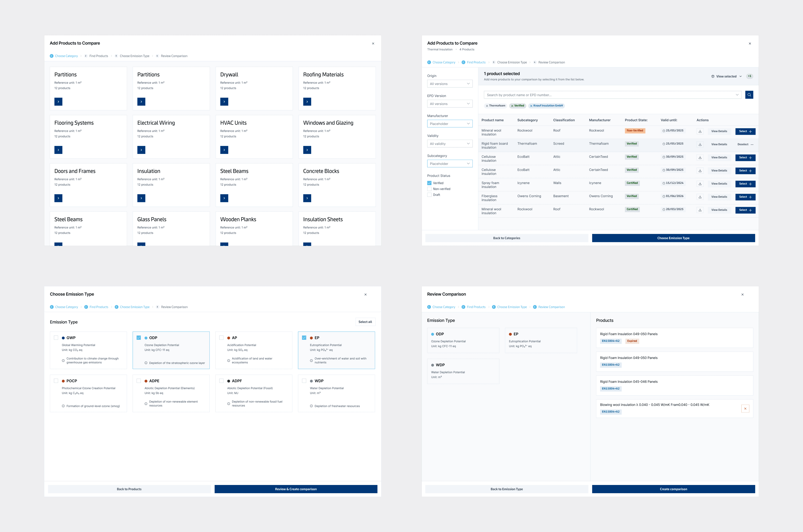The image size is (803, 532).
Task: Download the Non-Verified Mineral wool insulation EPD
Action: click(700, 131)
